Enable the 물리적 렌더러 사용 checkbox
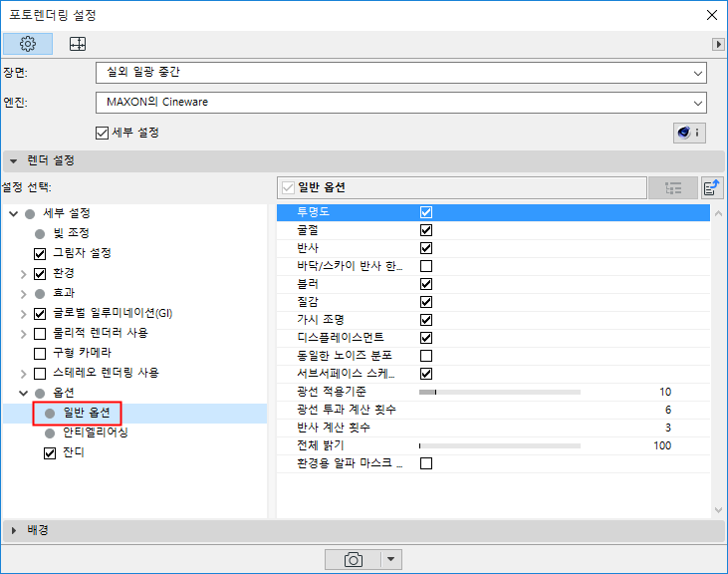The height and width of the screenshot is (574, 728). pyautogui.click(x=40, y=334)
